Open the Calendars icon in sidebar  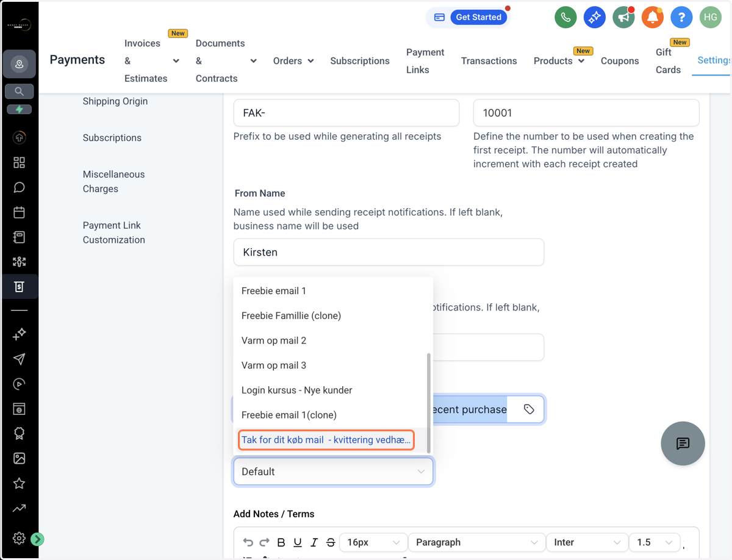tap(19, 212)
